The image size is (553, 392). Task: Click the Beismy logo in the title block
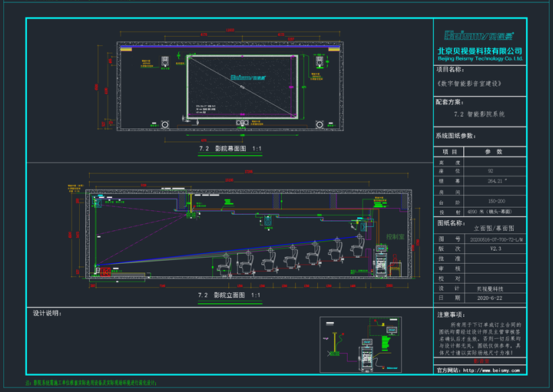click(479, 35)
